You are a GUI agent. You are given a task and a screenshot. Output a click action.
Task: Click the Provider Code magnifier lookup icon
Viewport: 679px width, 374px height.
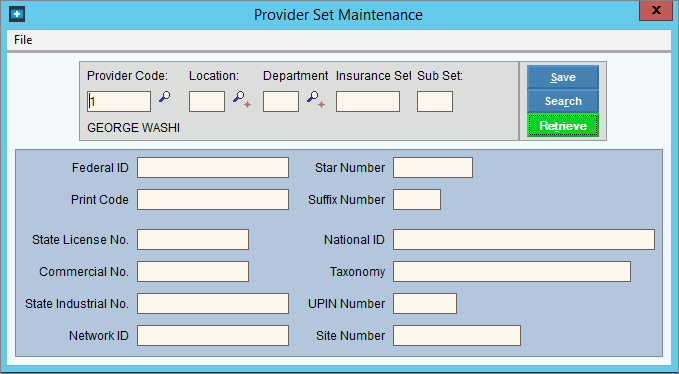164,97
